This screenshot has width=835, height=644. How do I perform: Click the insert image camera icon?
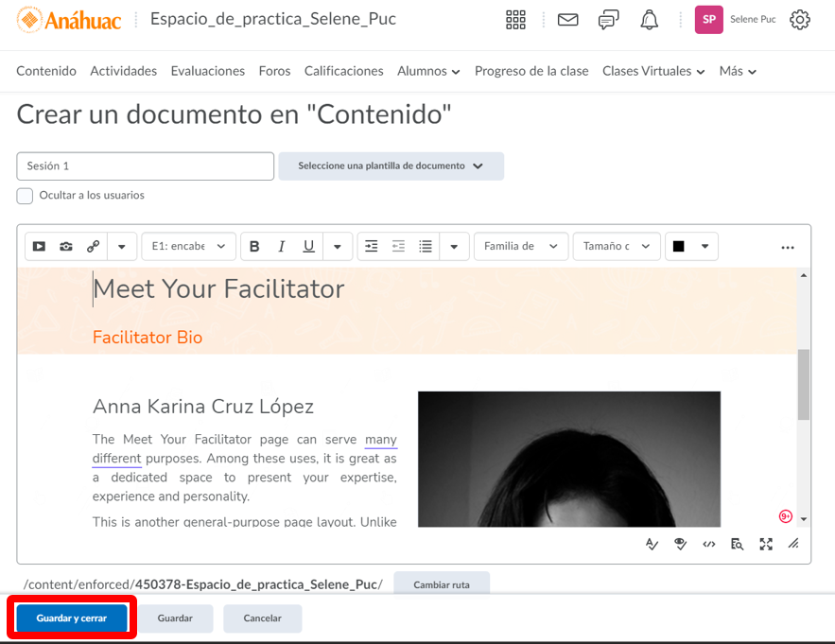click(x=66, y=247)
